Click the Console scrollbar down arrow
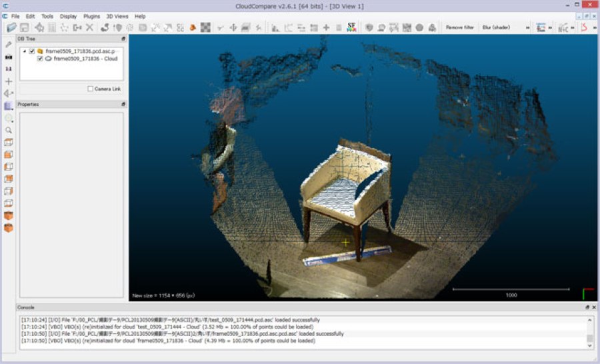The image size is (600, 364). 590,345
